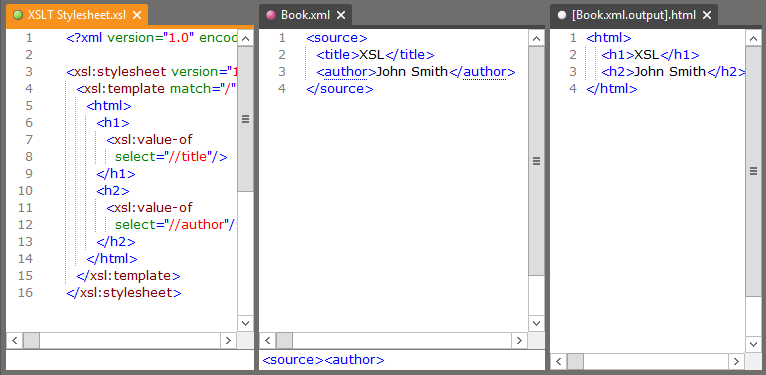Select the [Book.xml.output].html tab
The image size is (766, 375).
click(x=634, y=15)
